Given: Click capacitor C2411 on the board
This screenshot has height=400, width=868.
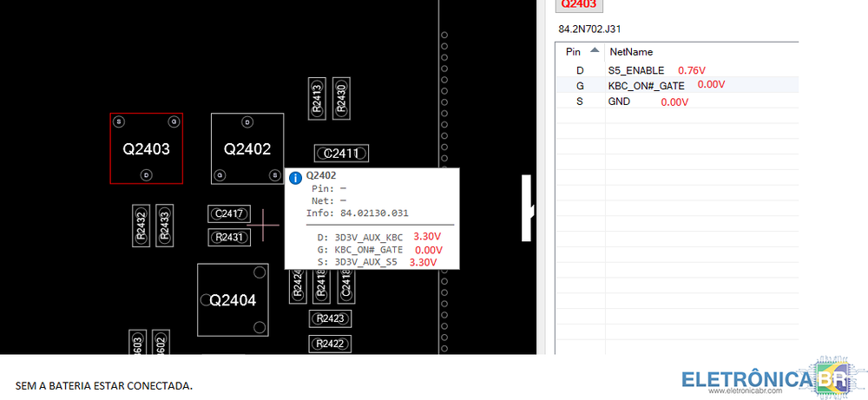Looking at the screenshot, I should 341,154.
